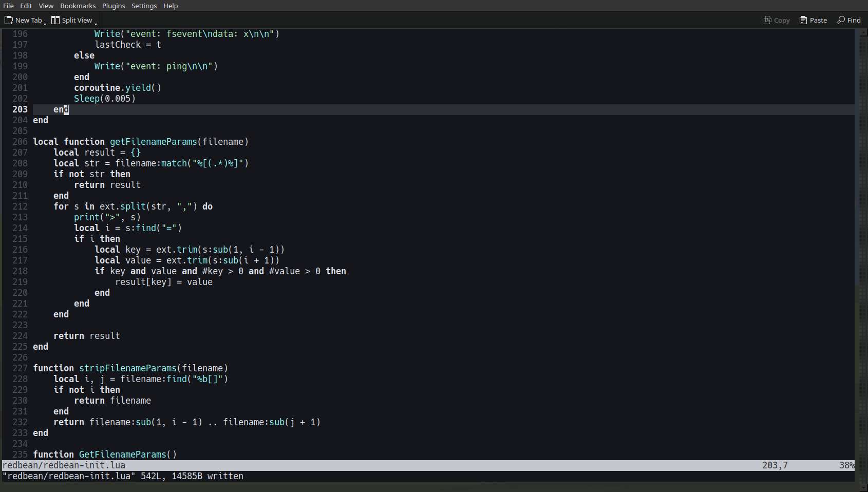
Task: Click the Paste clipboard icon
Action: coord(803,20)
